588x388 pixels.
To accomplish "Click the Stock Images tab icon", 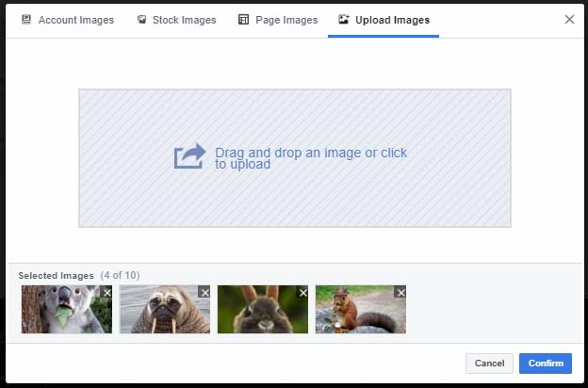I will click(x=141, y=20).
